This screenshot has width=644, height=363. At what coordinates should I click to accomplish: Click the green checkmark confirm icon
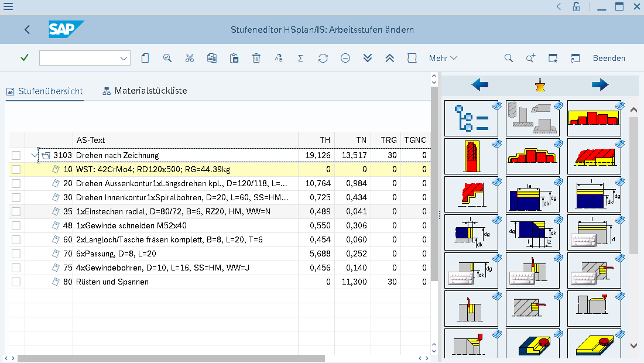(x=24, y=58)
